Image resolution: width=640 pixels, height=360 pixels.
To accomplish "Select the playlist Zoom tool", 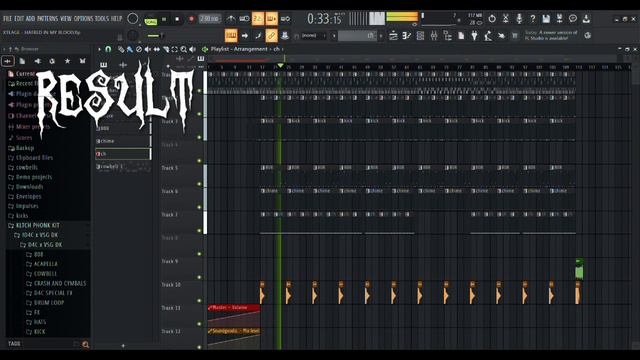I will coord(184,49).
